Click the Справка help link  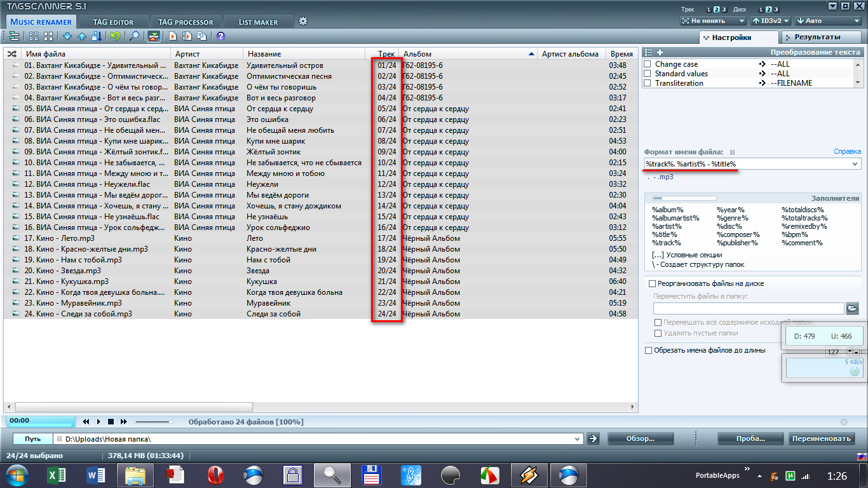click(847, 151)
